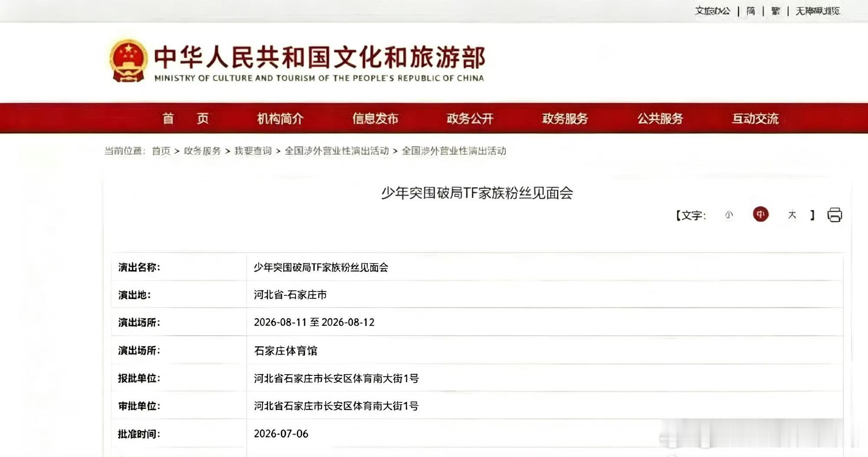Open the 政务服务 menu in red bar
This screenshot has height=457, width=868.
pos(565,118)
